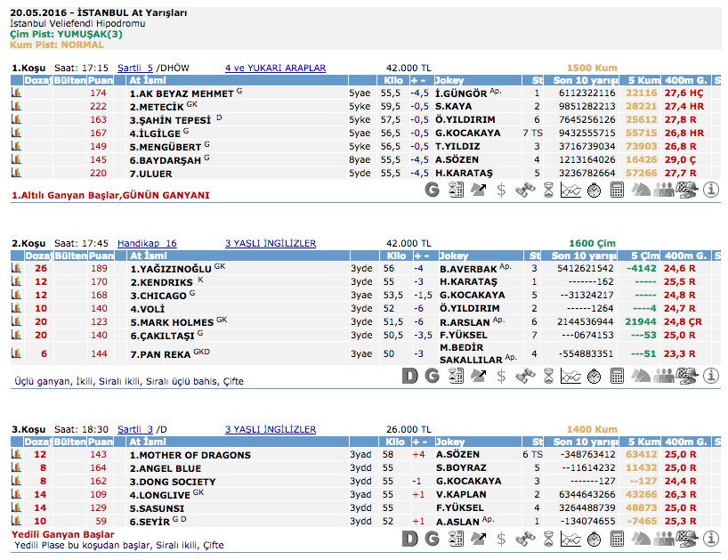Open the Handikap 16 link
This screenshot has width=728, height=560.
coord(147,243)
